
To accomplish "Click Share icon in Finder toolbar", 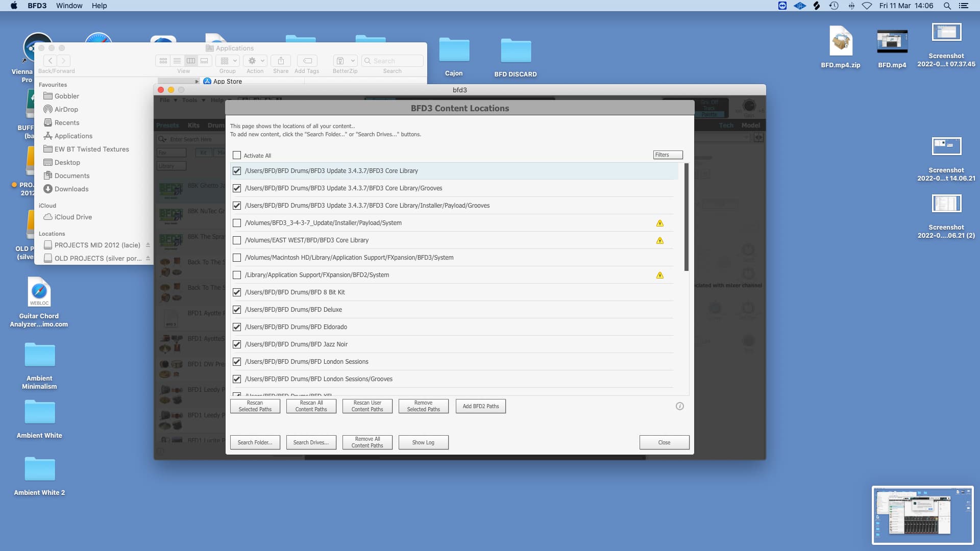I will (281, 61).
